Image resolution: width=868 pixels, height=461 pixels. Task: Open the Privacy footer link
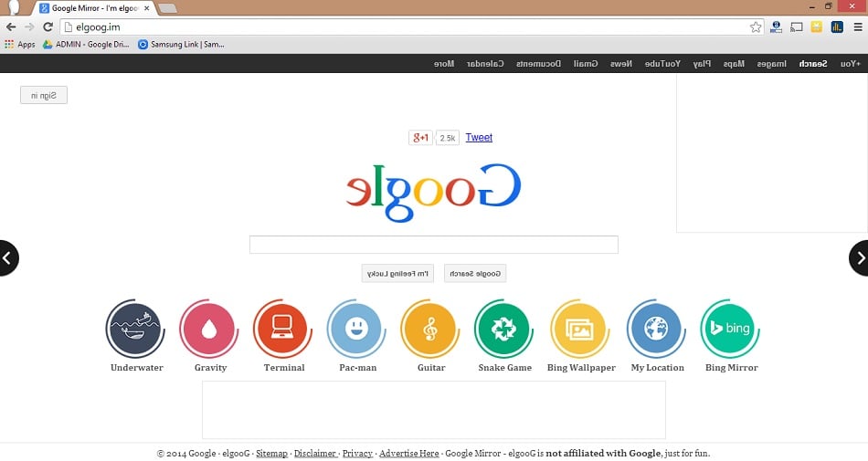(357, 454)
